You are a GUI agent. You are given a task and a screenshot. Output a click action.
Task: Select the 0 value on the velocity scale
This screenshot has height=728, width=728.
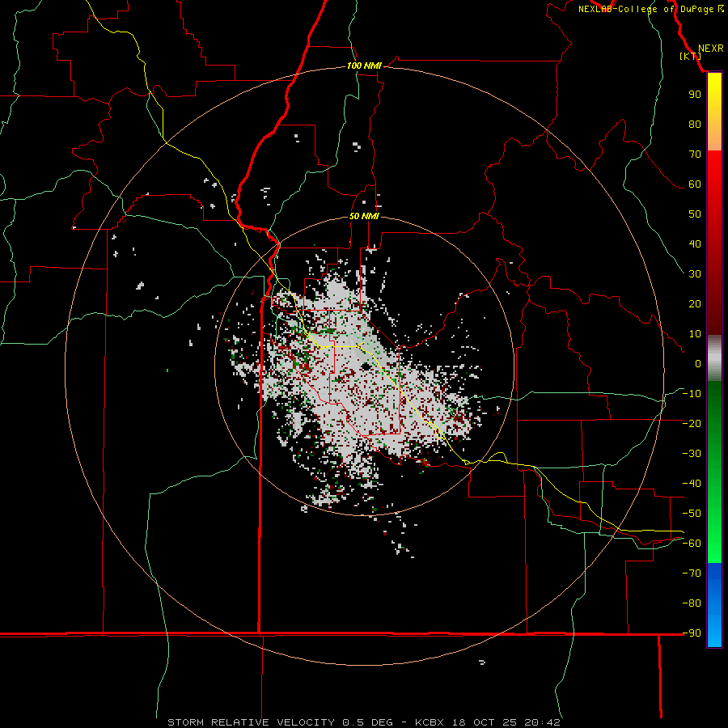[x=698, y=364]
